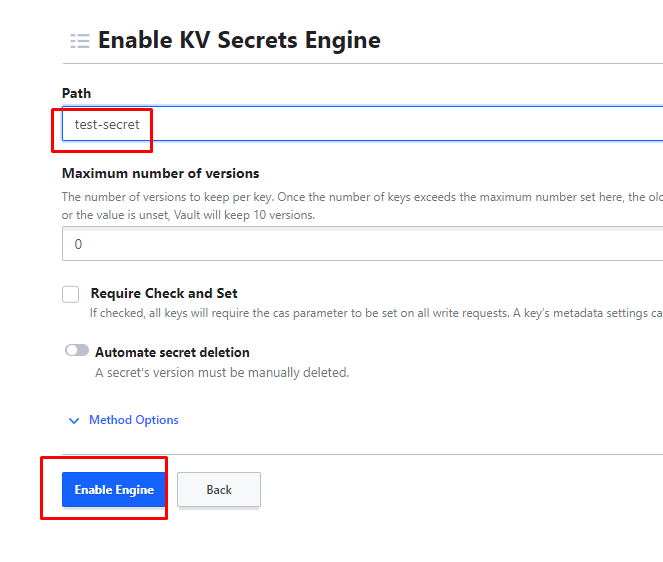The height and width of the screenshot is (562, 663).
Task: Click the Automate secret deletion label text
Action: (172, 352)
